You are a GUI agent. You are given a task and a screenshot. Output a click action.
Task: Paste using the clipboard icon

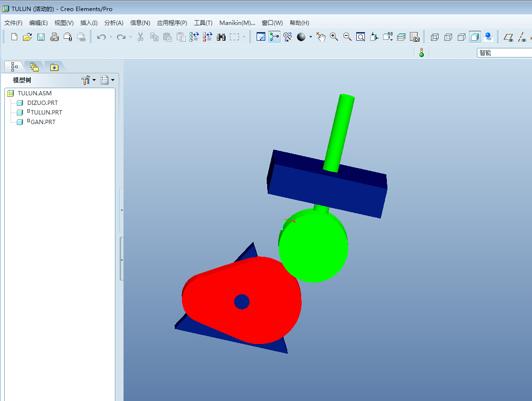[168, 37]
